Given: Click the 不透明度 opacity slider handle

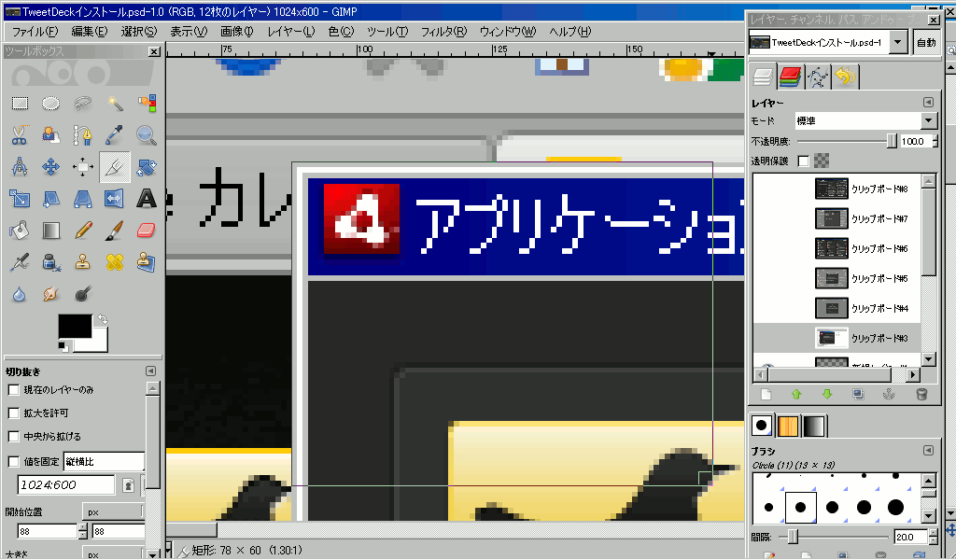Looking at the screenshot, I should (x=892, y=141).
